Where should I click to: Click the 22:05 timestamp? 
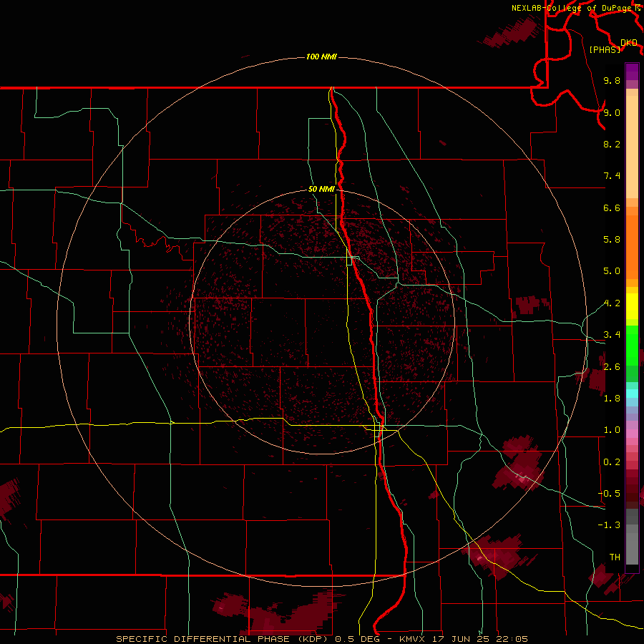pos(513,639)
